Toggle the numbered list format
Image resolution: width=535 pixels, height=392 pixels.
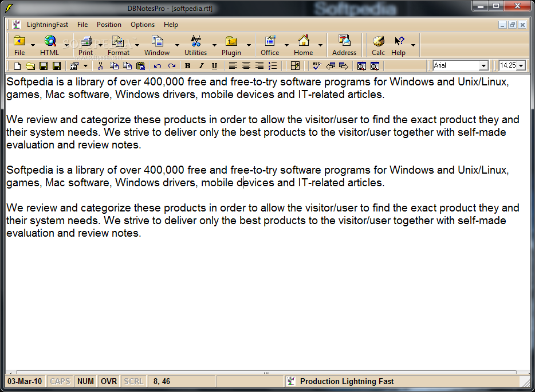pos(273,66)
